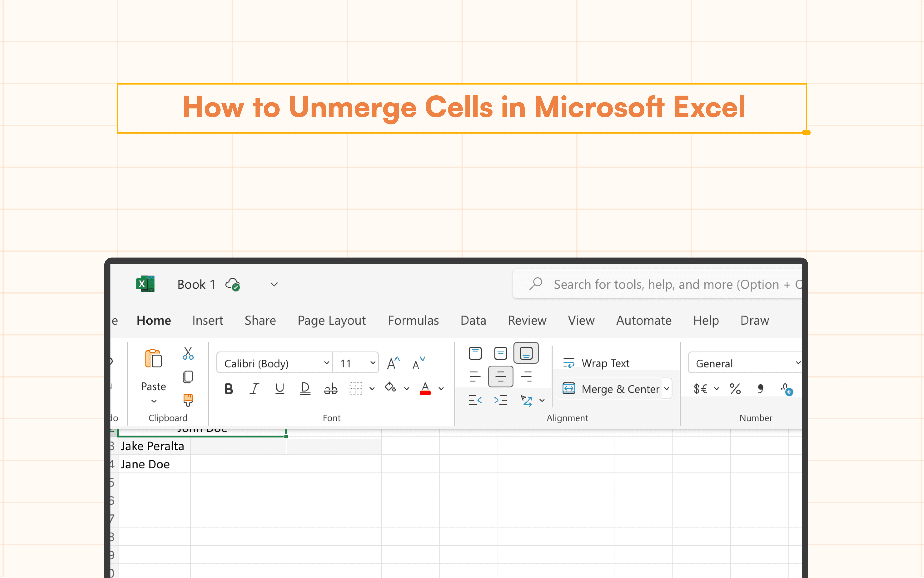924x578 pixels.
Task: Toggle Italic formatting
Action: tap(254, 389)
